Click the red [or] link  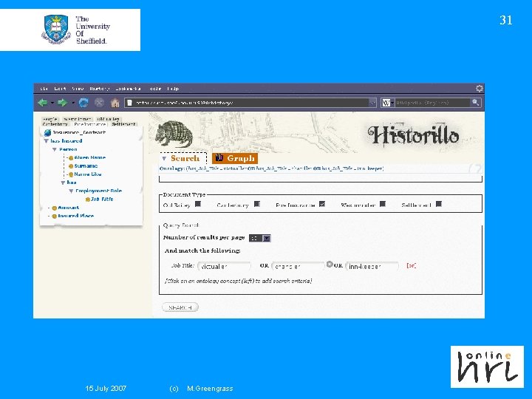[x=411, y=266]
